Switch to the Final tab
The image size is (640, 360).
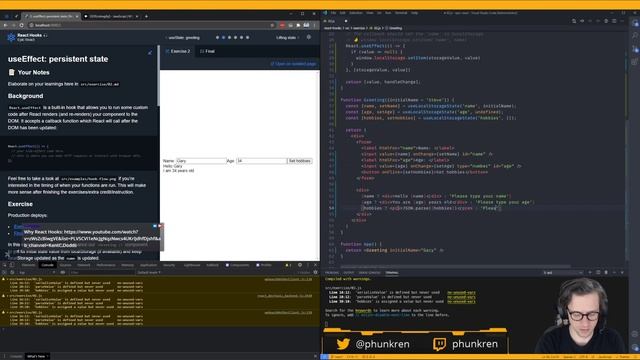pyautogui.click(x=207, y=51)
